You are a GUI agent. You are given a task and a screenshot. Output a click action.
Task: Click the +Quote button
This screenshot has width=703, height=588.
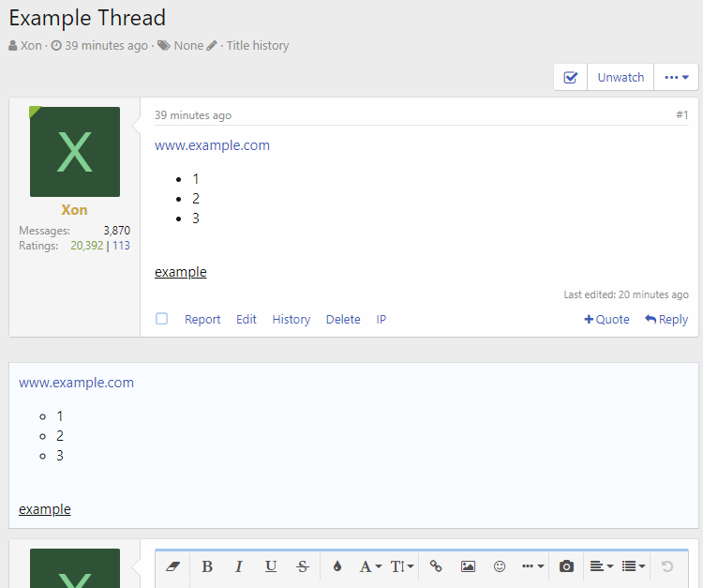point(606,320)
